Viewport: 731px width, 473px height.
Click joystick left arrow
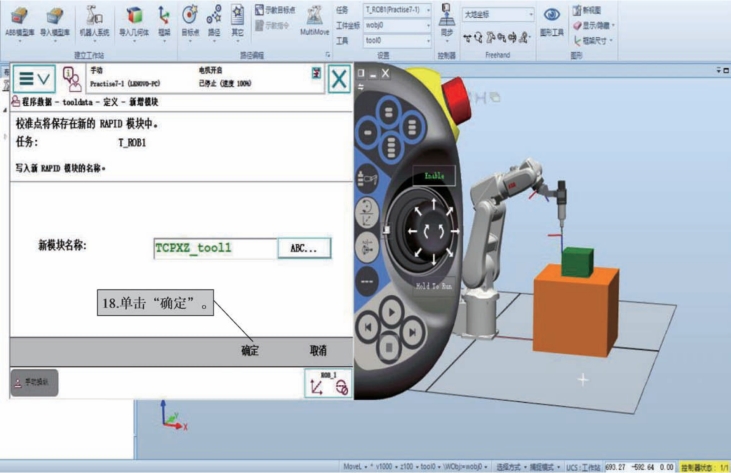[x=413, y=231]
